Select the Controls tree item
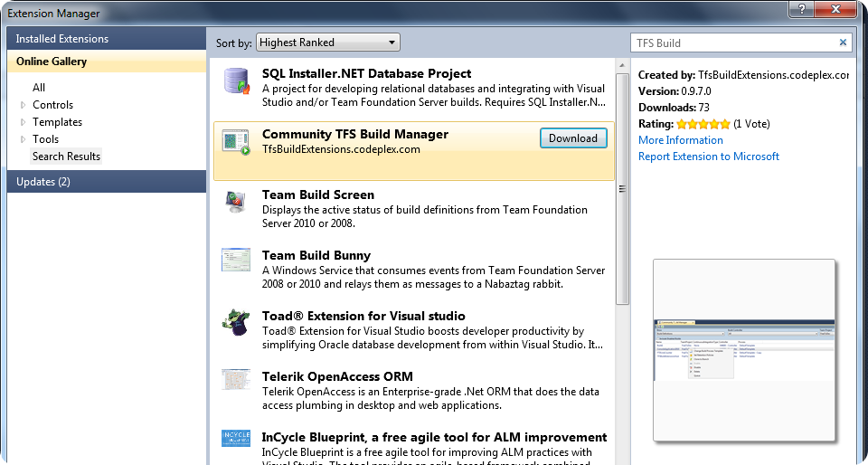 tap(52, 105)
